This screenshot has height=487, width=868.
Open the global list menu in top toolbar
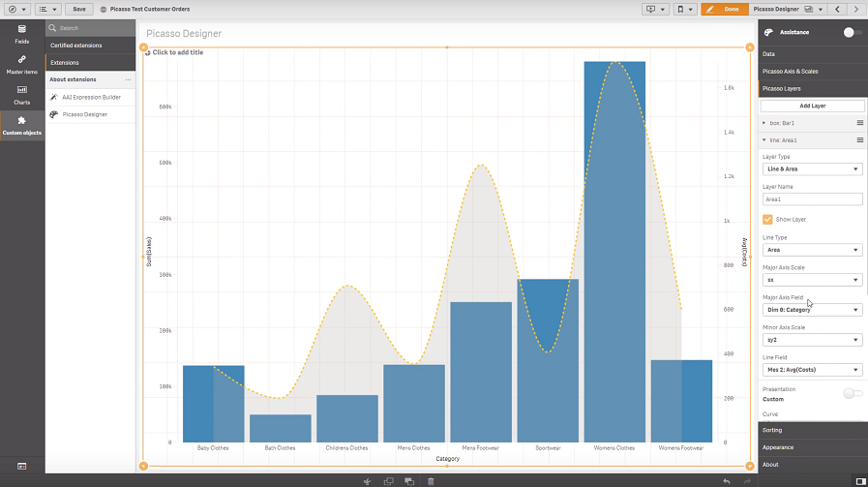pyautogui.click(x=47, y=9)
